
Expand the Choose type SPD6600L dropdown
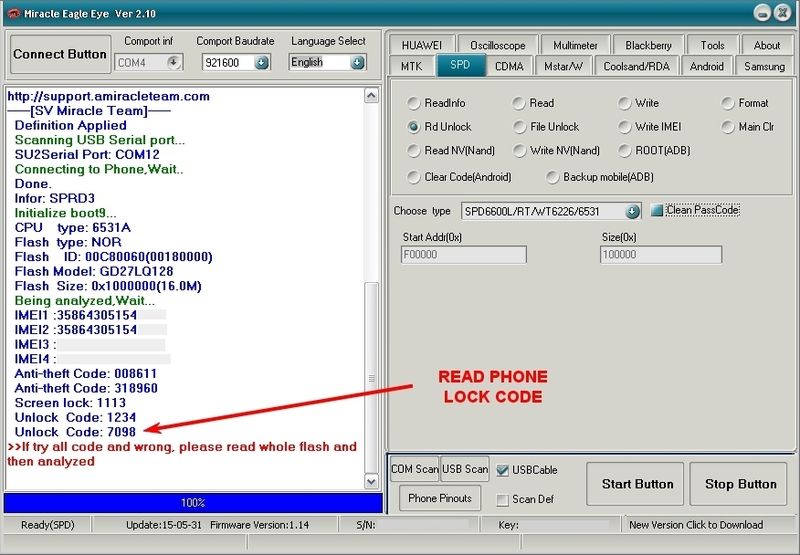pyautogui.click(x=632, y=211)
